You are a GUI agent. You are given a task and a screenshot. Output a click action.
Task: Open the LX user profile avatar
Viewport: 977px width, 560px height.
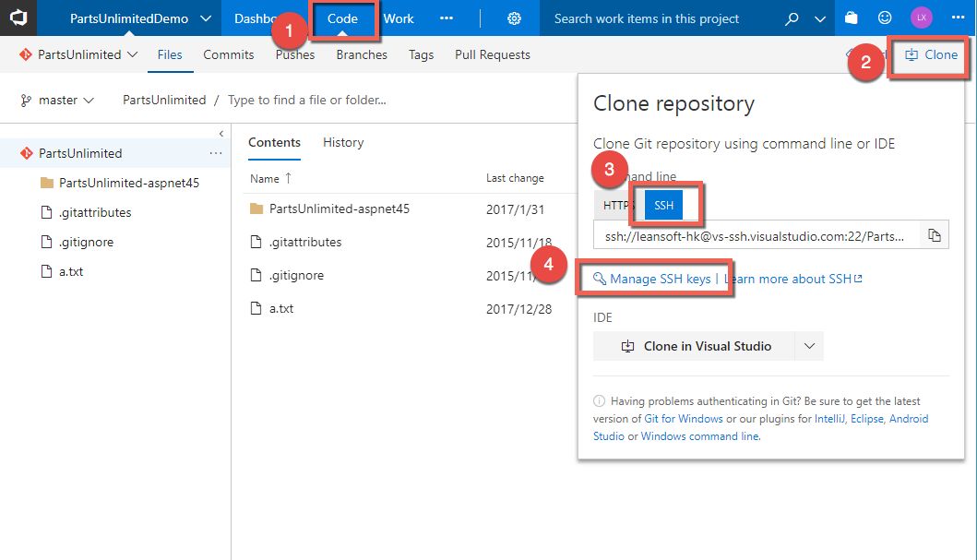[922, 18]
